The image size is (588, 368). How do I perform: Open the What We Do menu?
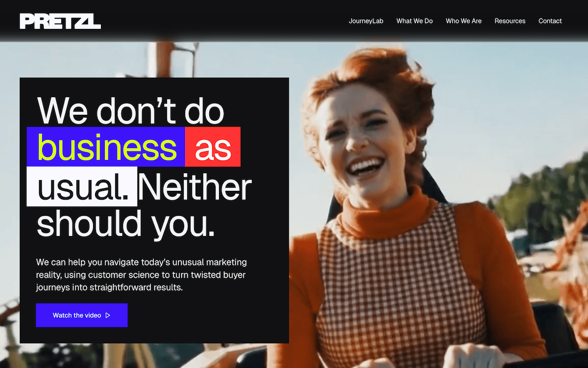click(x=415, y=21)
